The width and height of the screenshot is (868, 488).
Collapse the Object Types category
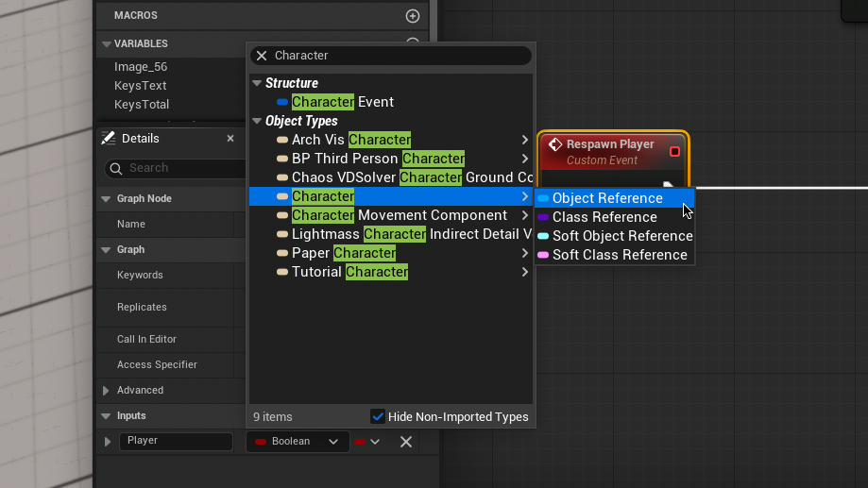[x=257, y=121]
